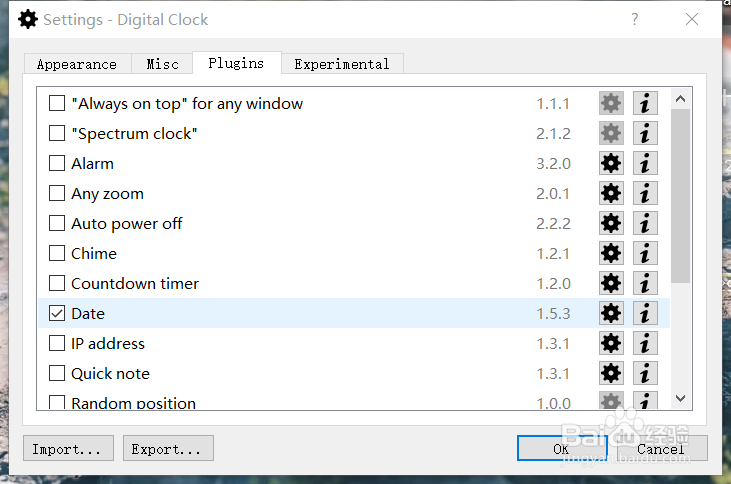This screenshot has height=484, width=731.
Task: Select the Misc tab
Action: tap(162, 64)
